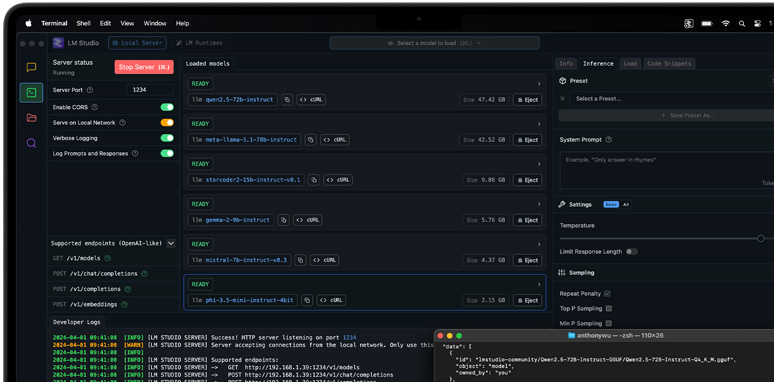Adjust the Temperature slider handle

761,238
